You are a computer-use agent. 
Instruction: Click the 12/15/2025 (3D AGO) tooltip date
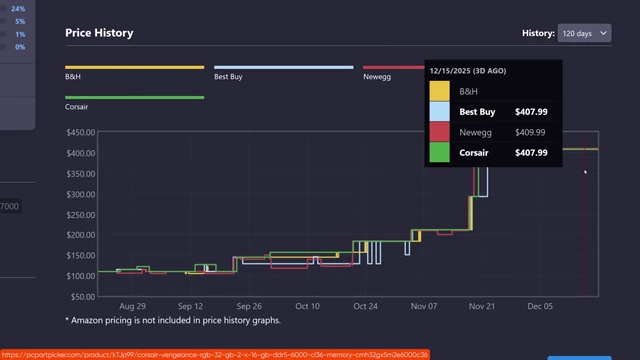(x=468, y=71)
